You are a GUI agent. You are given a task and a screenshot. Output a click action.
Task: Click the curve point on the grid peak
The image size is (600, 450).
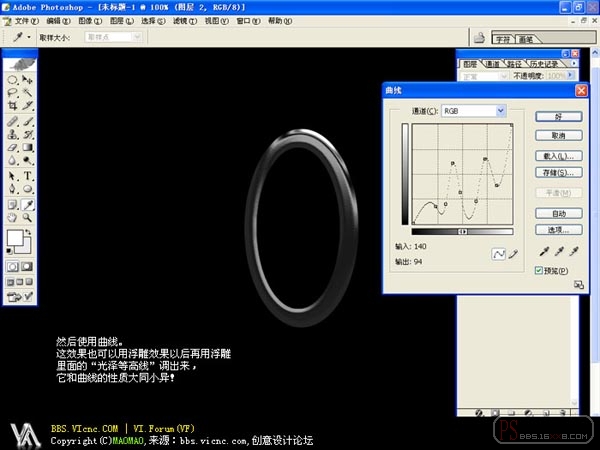click(x=485, y=158)
